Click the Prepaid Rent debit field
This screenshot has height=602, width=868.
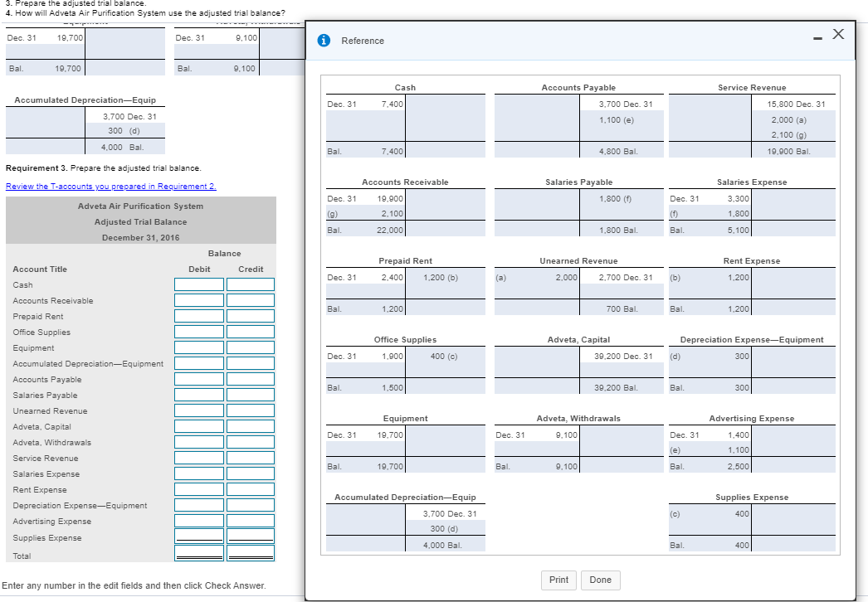click(x=199, y=316)
